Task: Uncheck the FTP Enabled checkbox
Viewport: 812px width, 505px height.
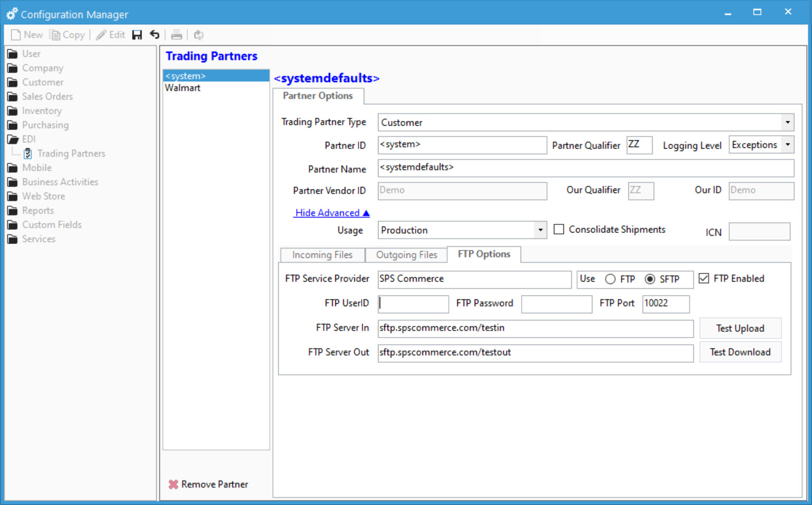Action: (x=704, y=278)
